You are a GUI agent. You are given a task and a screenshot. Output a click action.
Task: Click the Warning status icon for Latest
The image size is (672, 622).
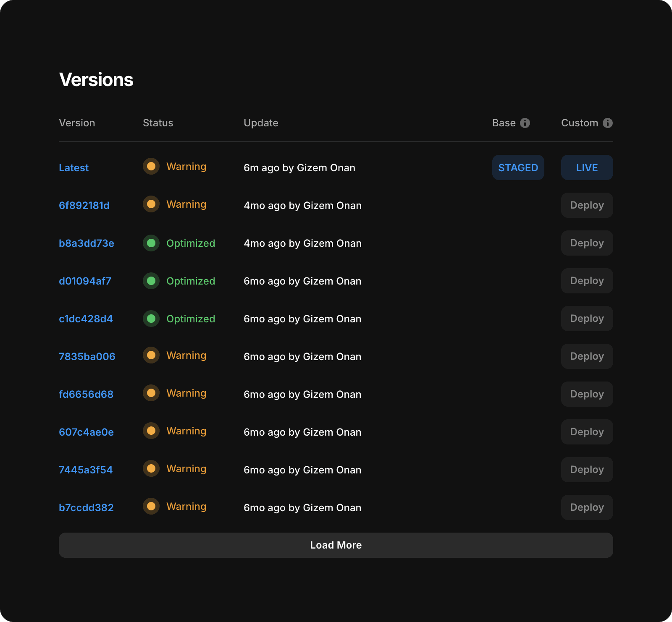[x=151, y=167]
